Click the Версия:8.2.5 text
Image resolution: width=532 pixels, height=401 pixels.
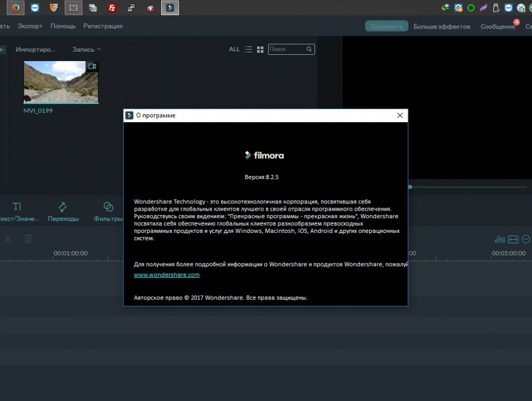pos(262,177)
